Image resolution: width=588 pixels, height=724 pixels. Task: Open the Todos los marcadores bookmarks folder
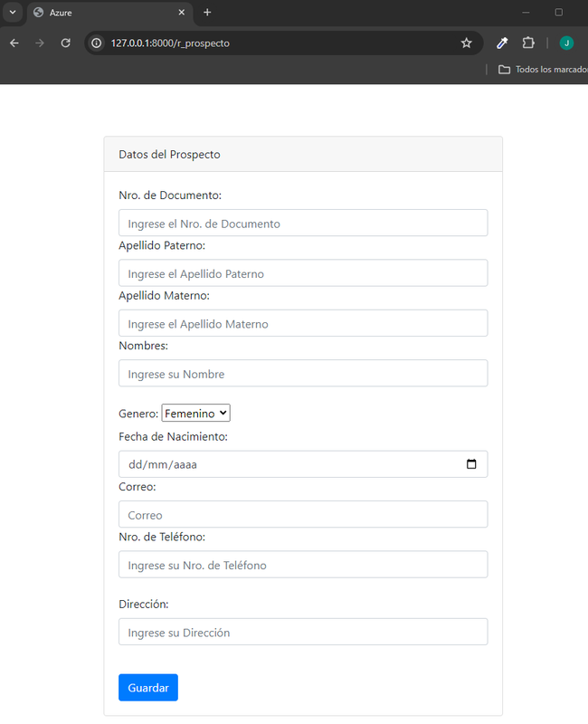pos(543,70)
